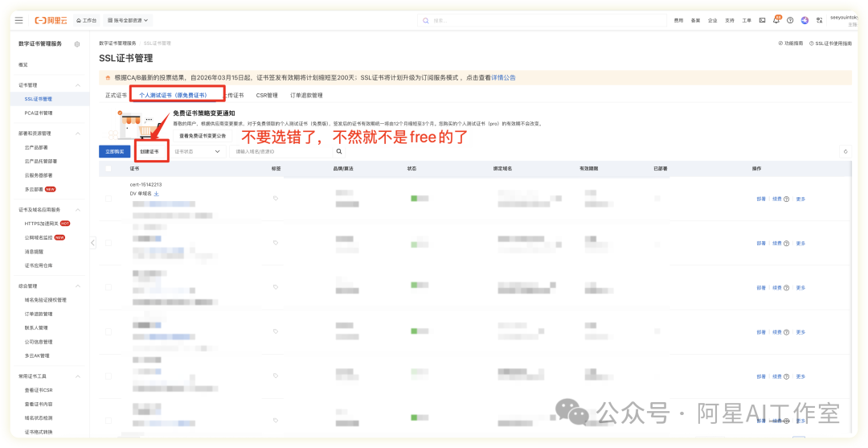The width and height of the screenshot is (868, 448).
Task: Open the hamburger navigation menu
Action: (x=18, y=20)
